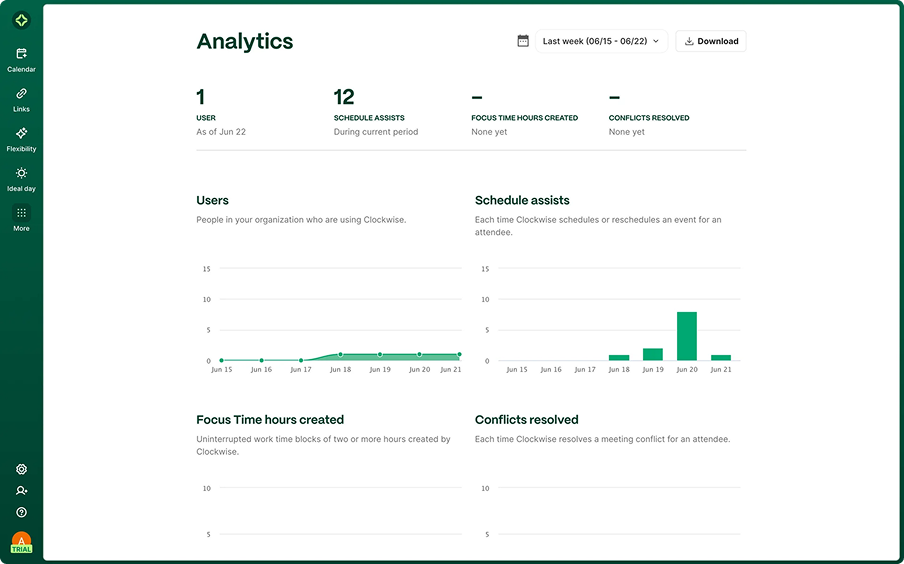Open the trial user avatar

tap(21, 542)
